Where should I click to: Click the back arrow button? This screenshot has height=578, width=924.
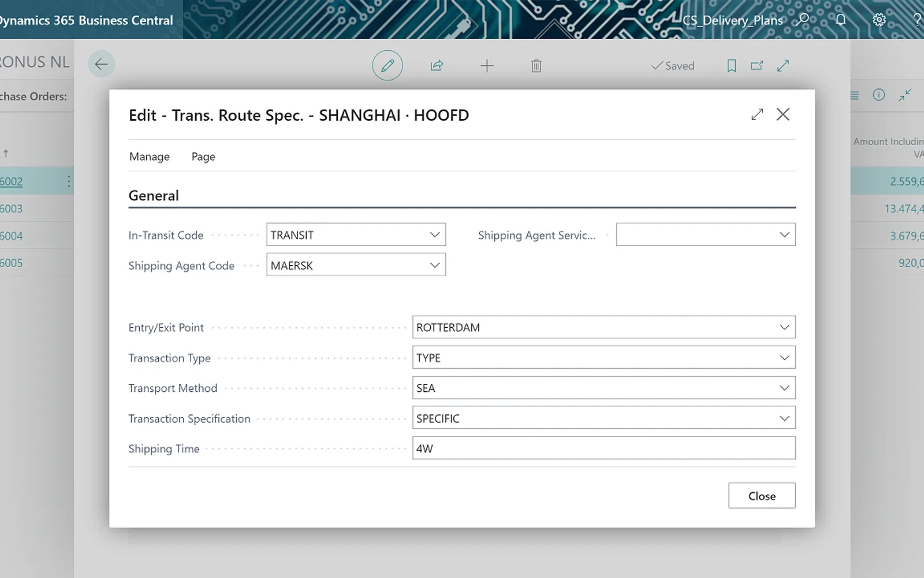101,64
